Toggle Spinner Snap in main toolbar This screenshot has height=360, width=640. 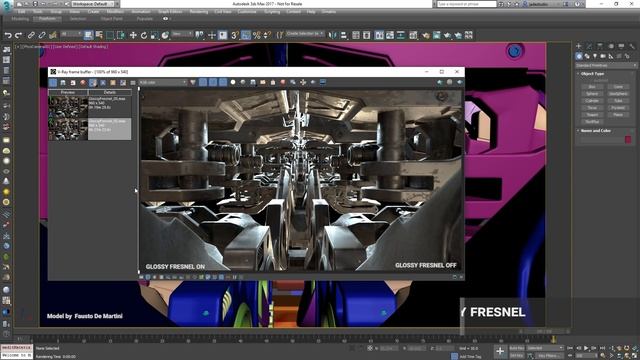pos(267,36)
